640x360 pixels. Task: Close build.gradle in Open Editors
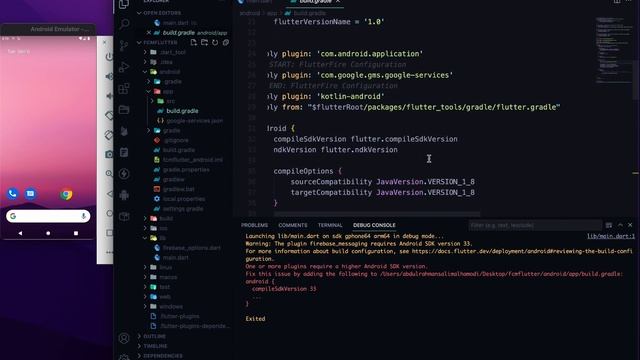(149, 33)
